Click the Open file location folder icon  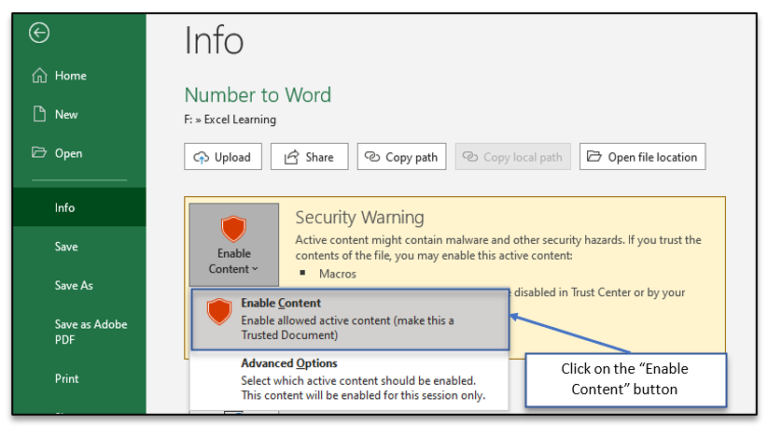click(594, 156)
